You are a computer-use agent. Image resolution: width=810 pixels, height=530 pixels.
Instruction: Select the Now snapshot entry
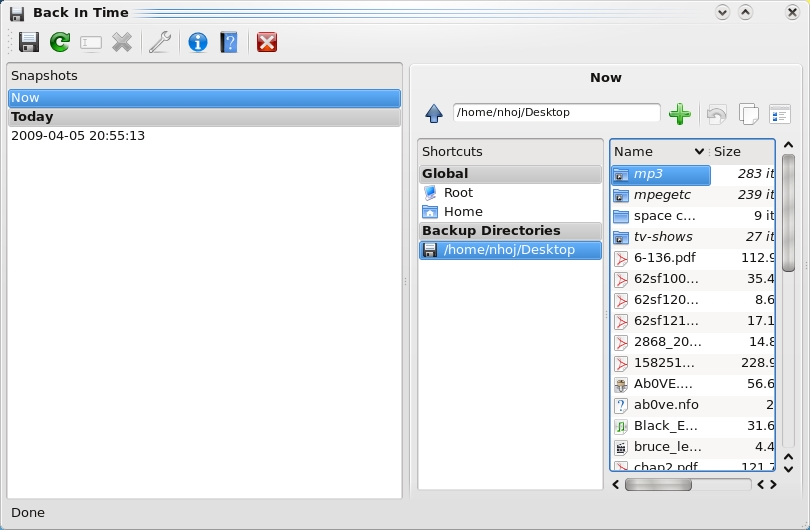[x=204, y=98]
